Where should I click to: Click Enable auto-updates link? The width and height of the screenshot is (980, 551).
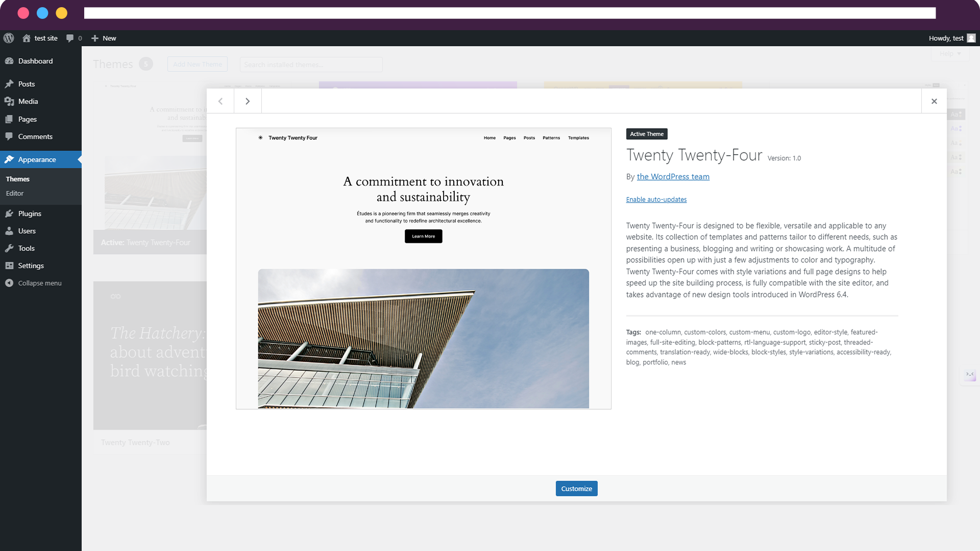pyautogui.click(x=656, y=199)
